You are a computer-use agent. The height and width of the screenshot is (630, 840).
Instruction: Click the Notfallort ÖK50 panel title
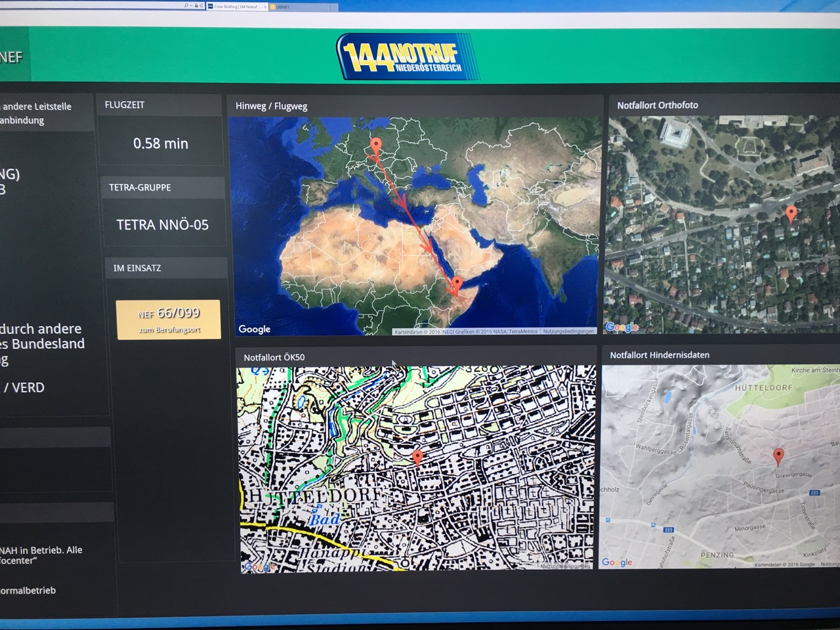(x=274, y=358)
